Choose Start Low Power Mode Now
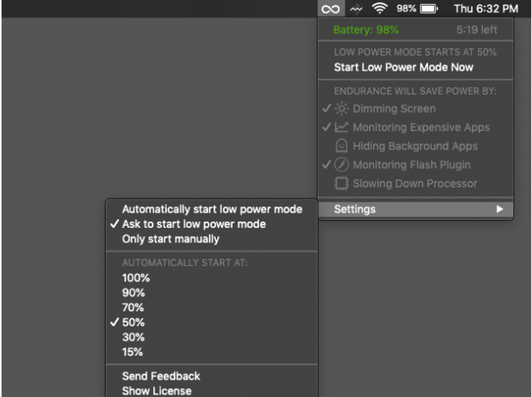Screen dimensions: 532x397 [403, 67]
